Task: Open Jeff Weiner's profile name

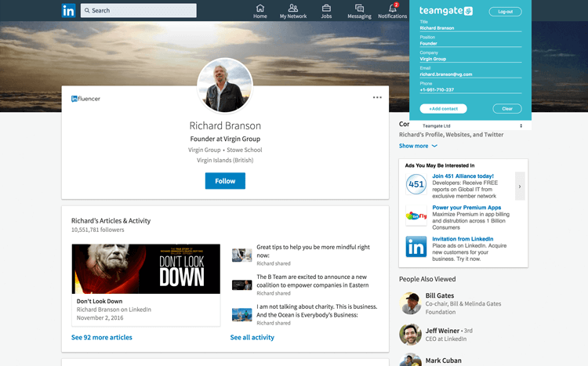Action: point(442,331)
